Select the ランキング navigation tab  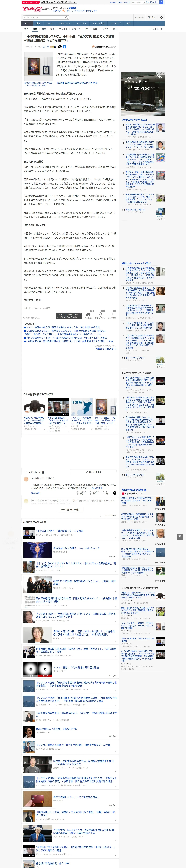(x=115, y=23)
